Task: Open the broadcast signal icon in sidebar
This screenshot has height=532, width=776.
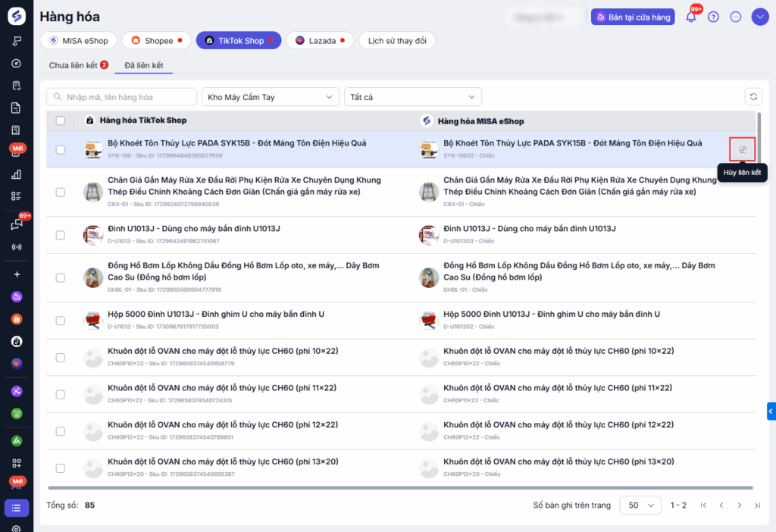Action: pyautogui.click(x=17, y=246)
